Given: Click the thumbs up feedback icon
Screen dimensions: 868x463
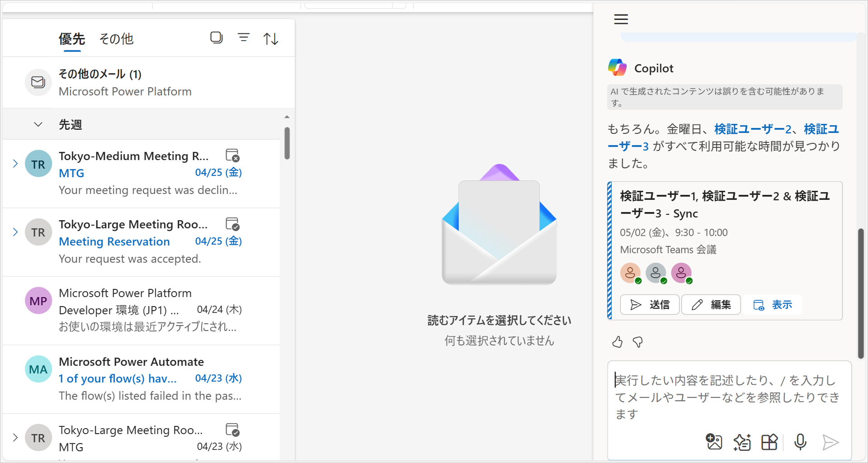Looking at the screenshot, I should tap(617, 342).
